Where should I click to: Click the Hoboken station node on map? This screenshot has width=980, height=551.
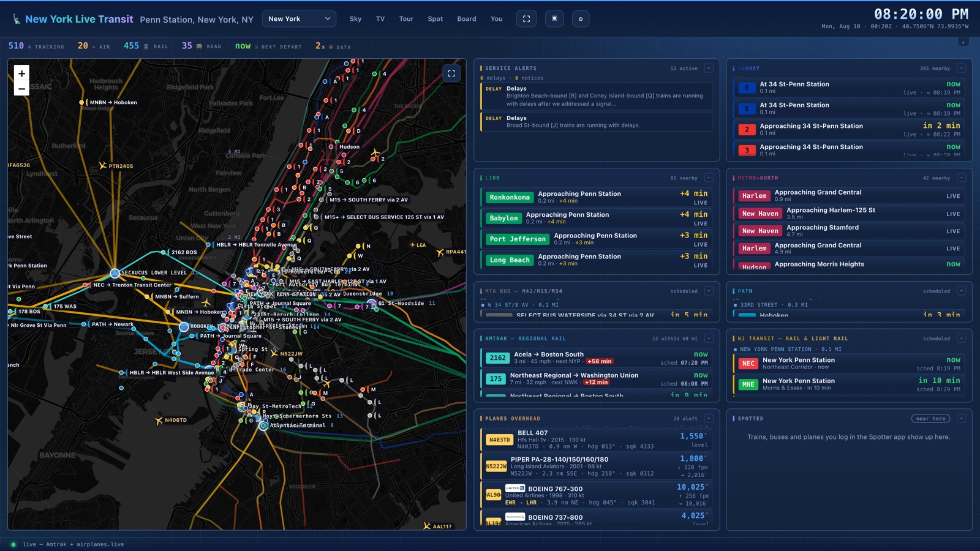(183, 327)
